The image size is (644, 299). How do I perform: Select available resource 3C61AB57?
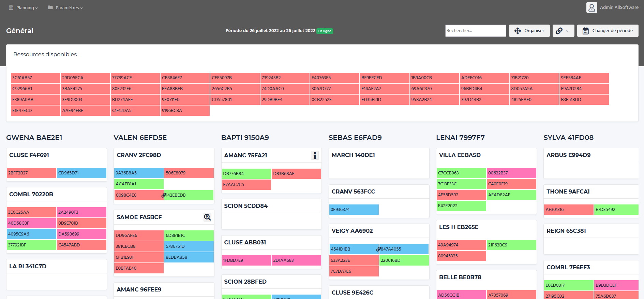tap(35, 78)
